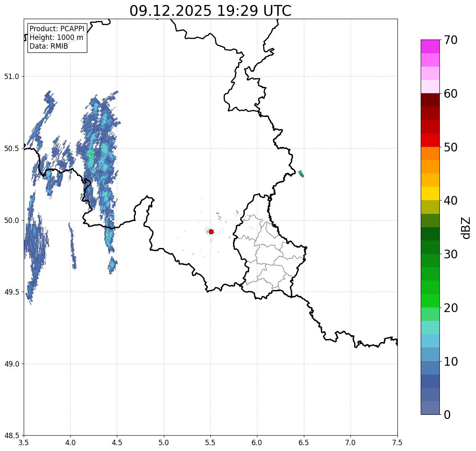Click the longitude axis label 5.5
The width and height of the screenshot is (476, 451).
(211, 443)
